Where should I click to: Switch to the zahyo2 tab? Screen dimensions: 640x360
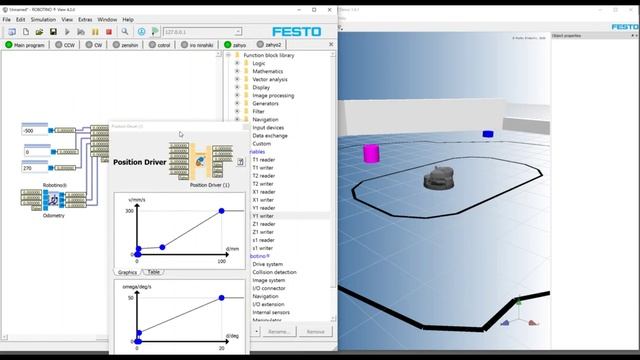269,45
